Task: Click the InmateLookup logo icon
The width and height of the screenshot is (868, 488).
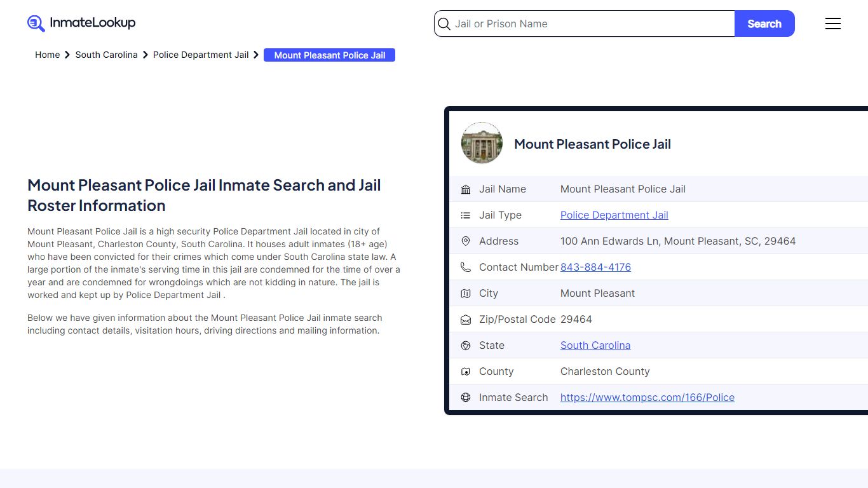Action: click(36, 24)
